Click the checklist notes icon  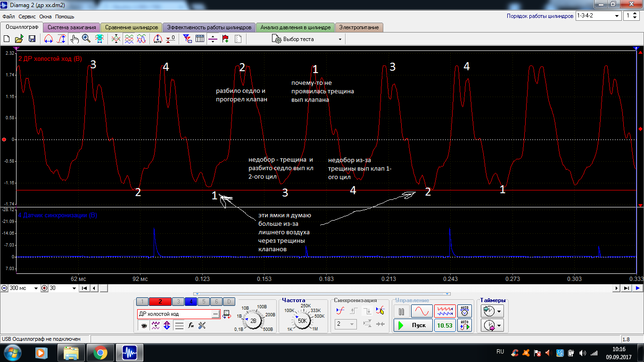(x=238, y=39)
